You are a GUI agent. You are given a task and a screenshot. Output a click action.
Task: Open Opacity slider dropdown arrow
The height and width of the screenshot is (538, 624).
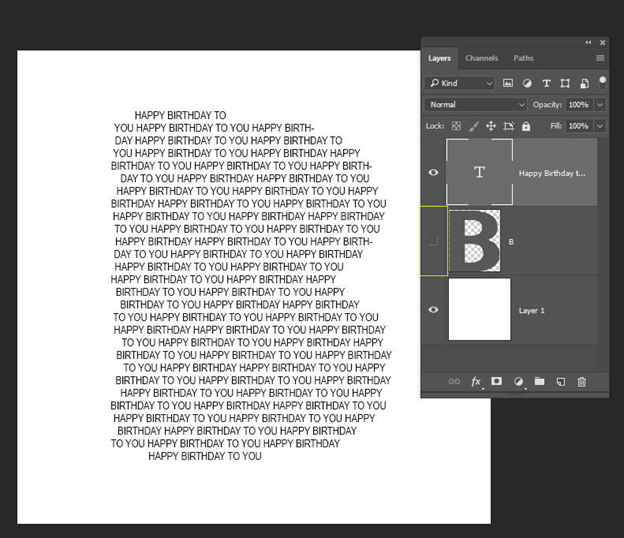point(600,105)
